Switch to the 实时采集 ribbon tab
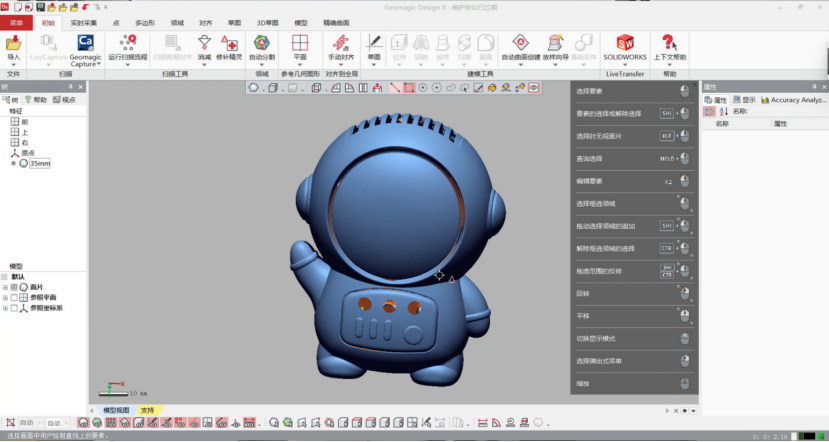This screenshot has height=442, width=829. point(84,23)
